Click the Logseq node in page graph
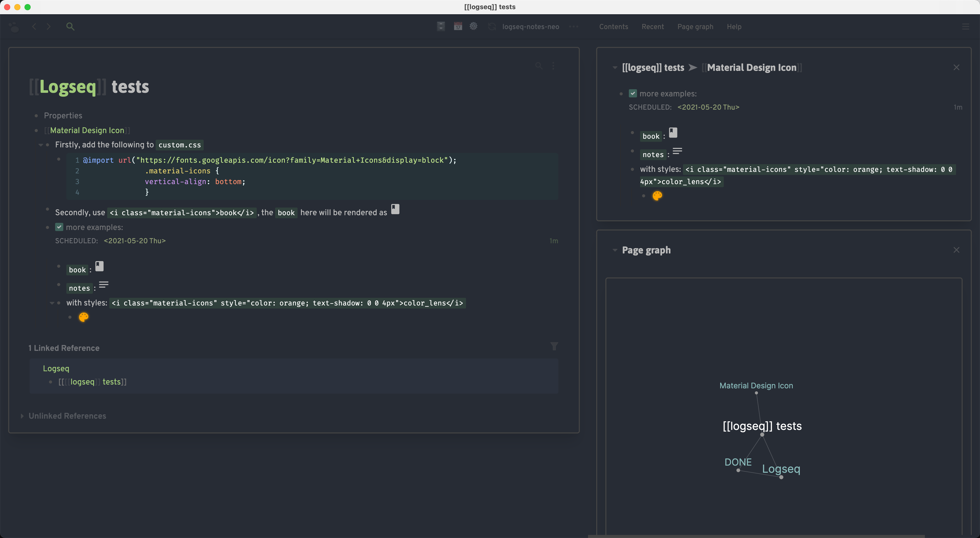This screenshot has width=980, height=538. coord(781,477)
